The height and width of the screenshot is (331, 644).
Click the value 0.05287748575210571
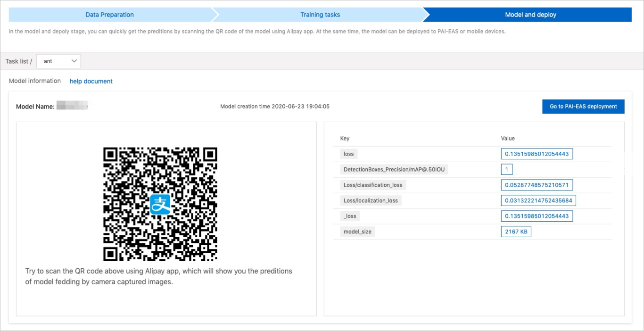(537, 185)
